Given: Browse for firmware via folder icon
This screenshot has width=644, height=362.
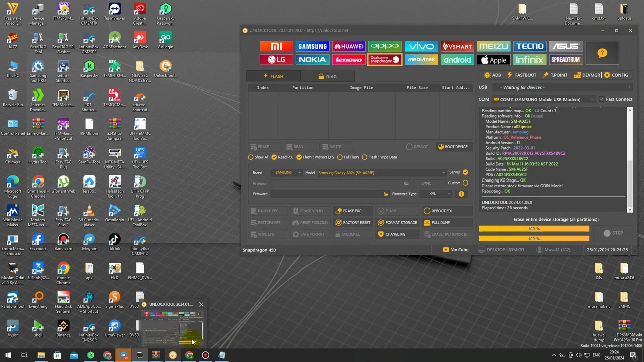Looking at the screenshot, I should coord(386,194).
